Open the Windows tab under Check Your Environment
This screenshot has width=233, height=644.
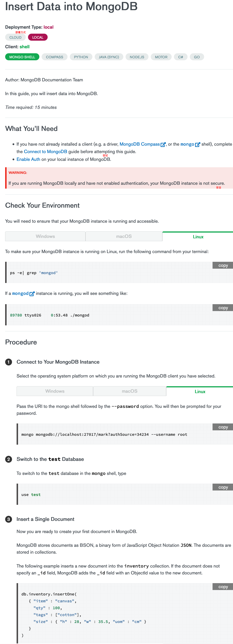45,236
